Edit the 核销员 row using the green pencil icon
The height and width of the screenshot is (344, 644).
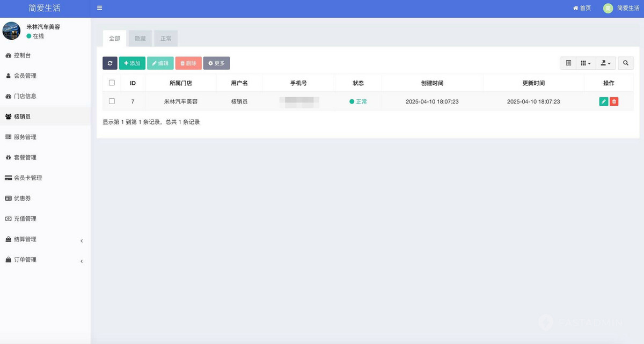[603, 101]
